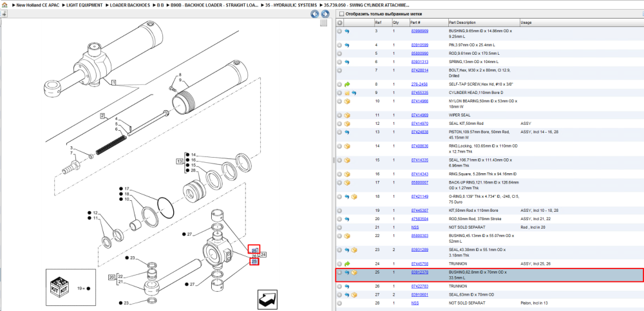Click the package box icon for ref 11
Image resolution: width=644 pixels, height=311 pixels.
[x=346, y=115]
